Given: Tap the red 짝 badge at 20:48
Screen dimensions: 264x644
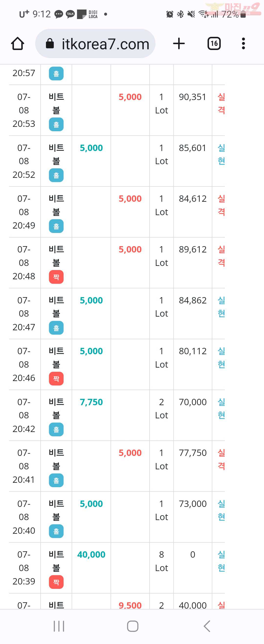Looking at the screenshot, I should (56, 277).
